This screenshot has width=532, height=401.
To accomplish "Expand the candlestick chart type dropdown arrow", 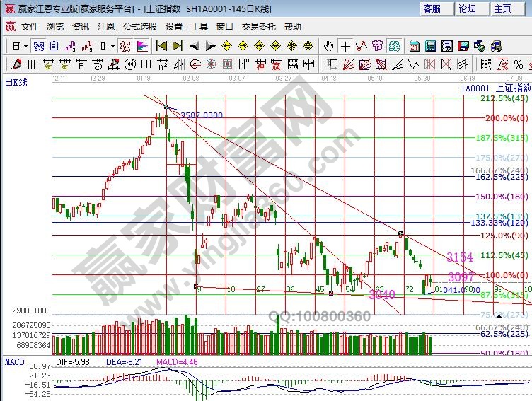I will (112, 46).
